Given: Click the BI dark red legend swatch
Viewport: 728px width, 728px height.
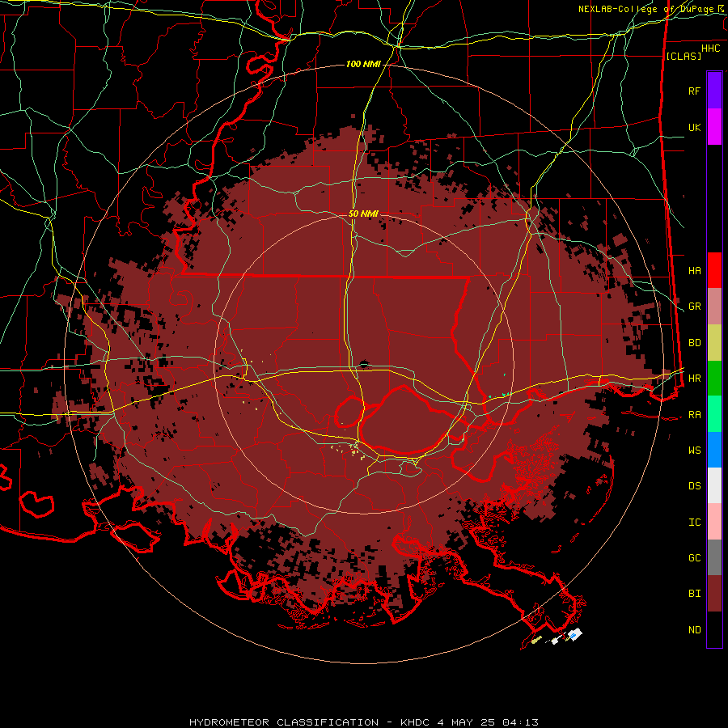Looking at the screenshot, I should pyautogui.click(x=714, y=594).
